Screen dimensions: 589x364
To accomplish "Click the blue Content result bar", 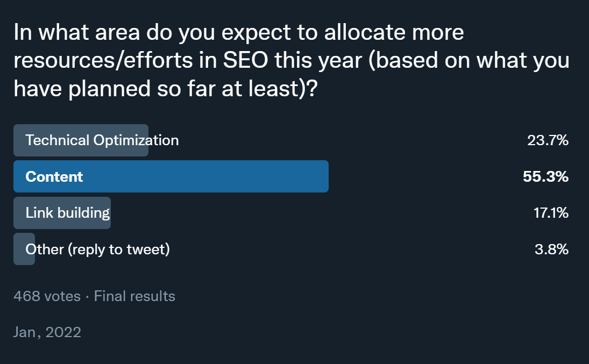I will click(215, 176).
